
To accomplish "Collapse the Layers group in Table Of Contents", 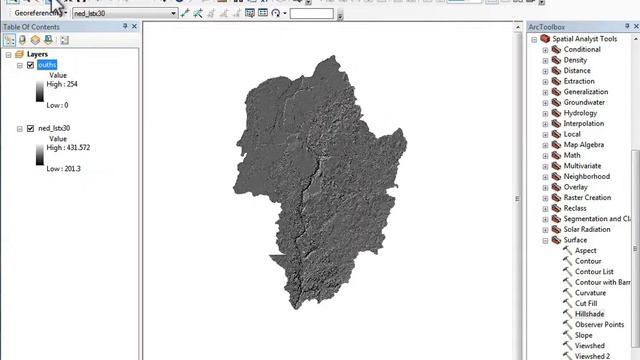I will pyautogui.click(x=9, y=55).
